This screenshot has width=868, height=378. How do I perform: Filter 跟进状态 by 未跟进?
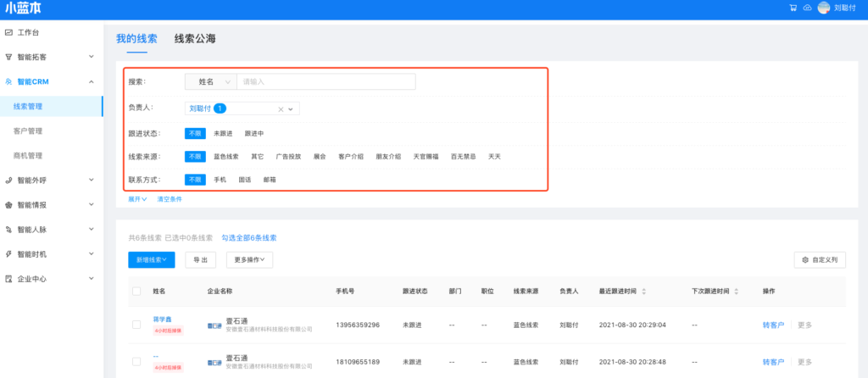pos(223,133)
